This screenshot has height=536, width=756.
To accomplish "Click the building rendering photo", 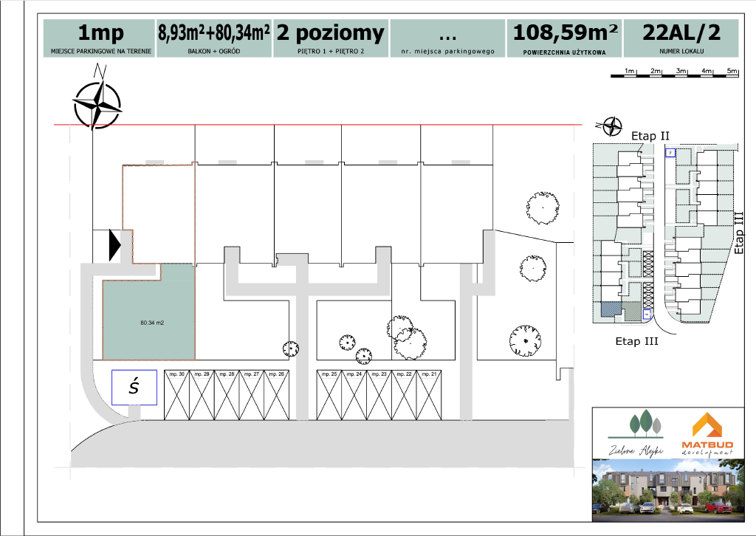I will (664, 489).
